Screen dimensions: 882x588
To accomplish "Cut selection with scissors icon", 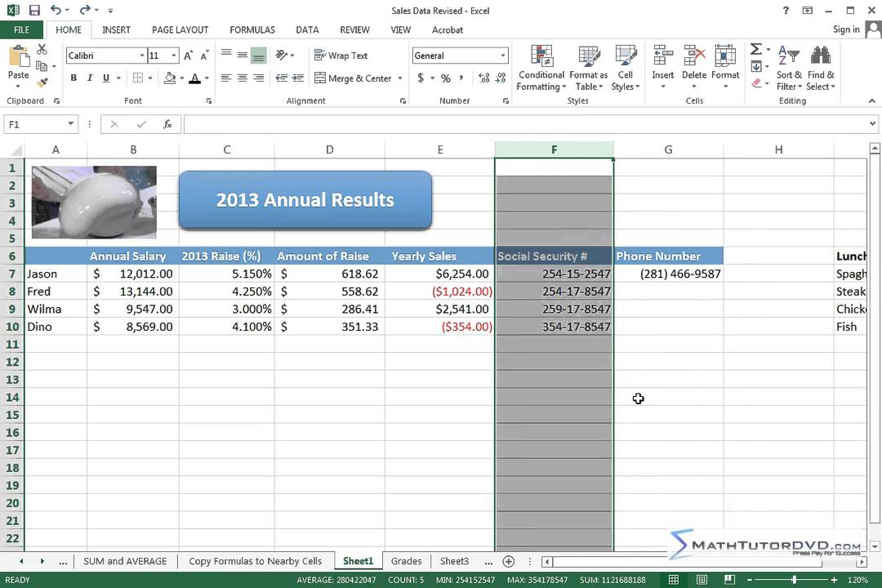I will click(x=42, y=50).
